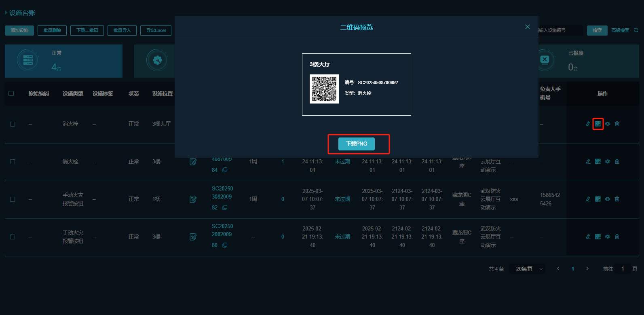This screenshot has width=644, height=315.
Task: Click the QR code image in preview
Action: [324, 89]
